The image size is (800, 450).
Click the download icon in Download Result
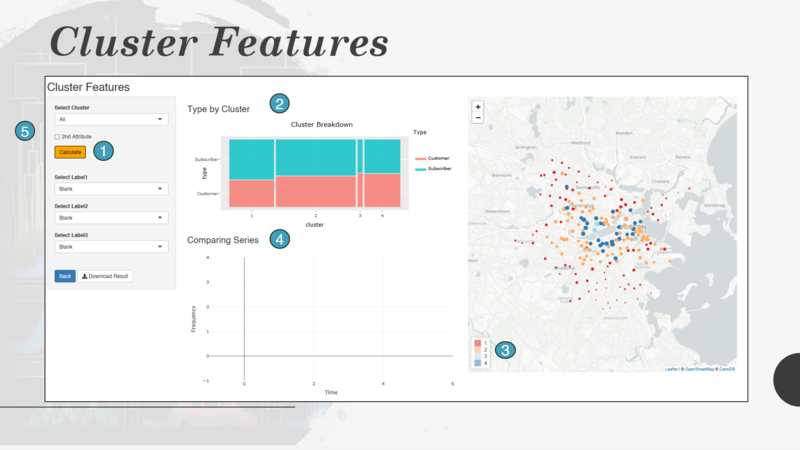(85, 276)
